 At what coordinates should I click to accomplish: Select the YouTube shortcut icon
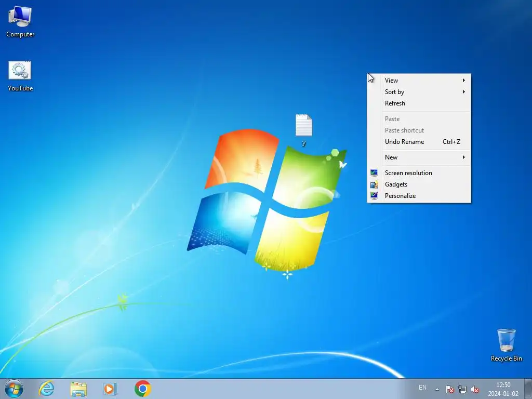[x=20, y=76]
